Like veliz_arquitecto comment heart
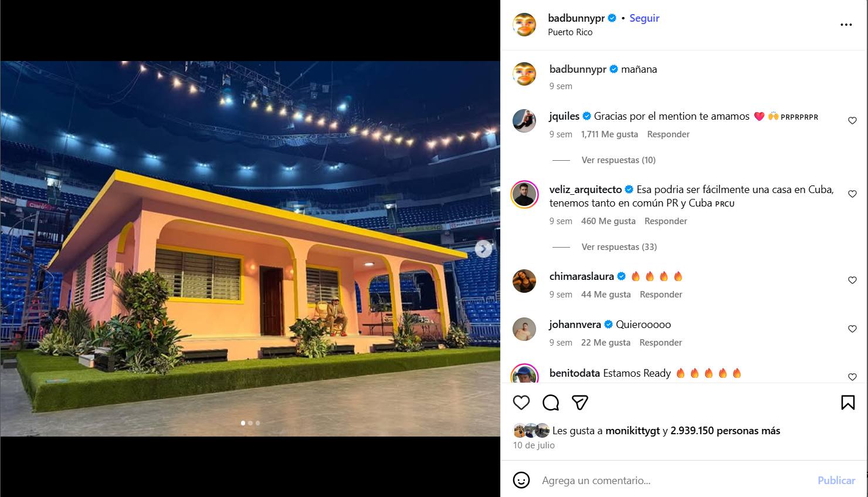 pyautogui.click(x=852, y=194)
